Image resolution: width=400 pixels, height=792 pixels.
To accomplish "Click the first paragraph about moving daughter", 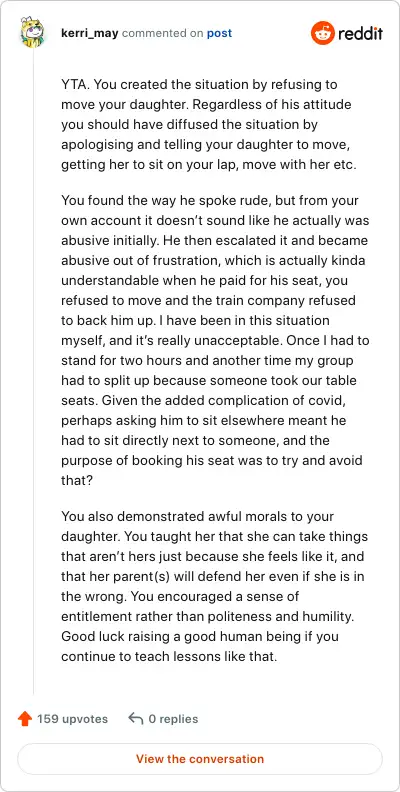I will coord(209,125).
